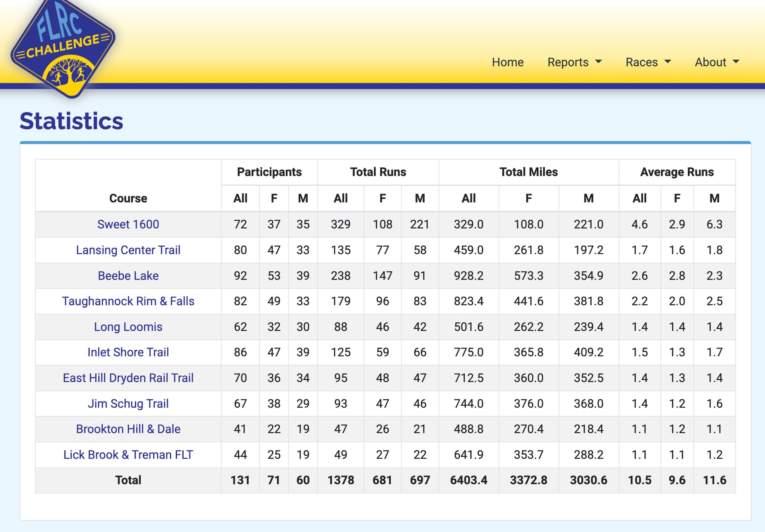Open the Long Loomis course link
The width and height of the screenshot is (765, 532).
[128, 327]
